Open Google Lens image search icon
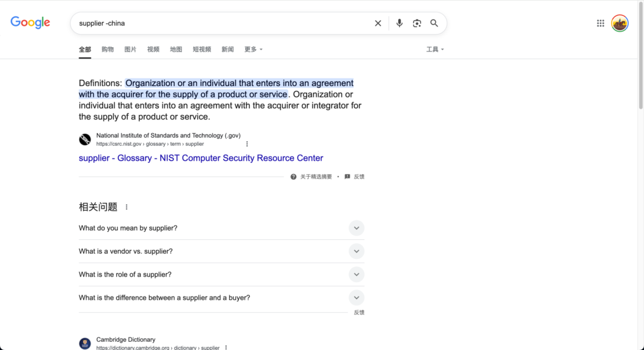Viewport: 644px width, 350px height. (x=417, y=23)
